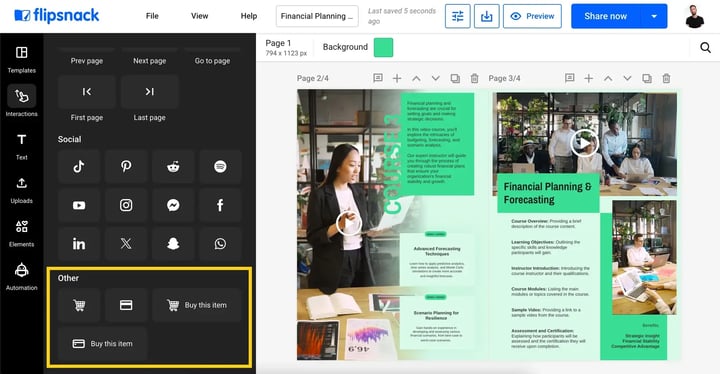Insert the Facebook social icon
The height and width of the screenshot is (374, 720).
[x=220, y=205]
